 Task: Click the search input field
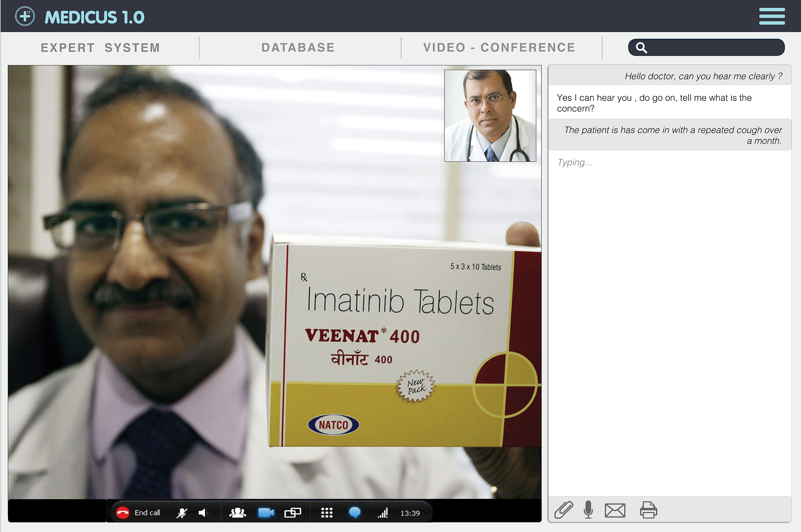tap(706, 47)
